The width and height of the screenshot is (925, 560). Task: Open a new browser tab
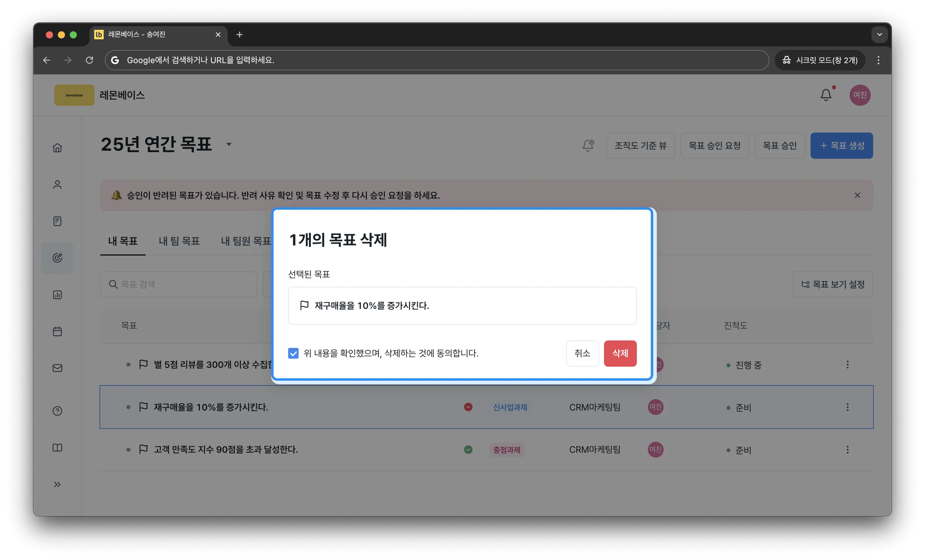pyautogui.click(x=240, y=35)
